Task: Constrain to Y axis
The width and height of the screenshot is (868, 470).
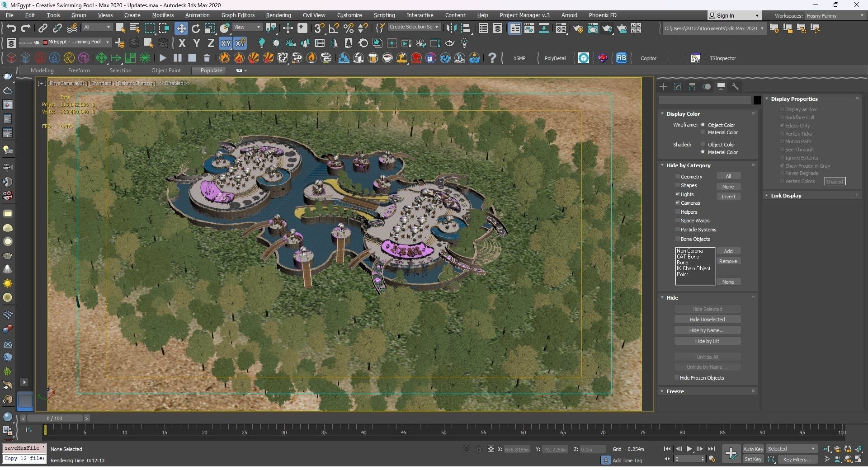Action: 196,43
